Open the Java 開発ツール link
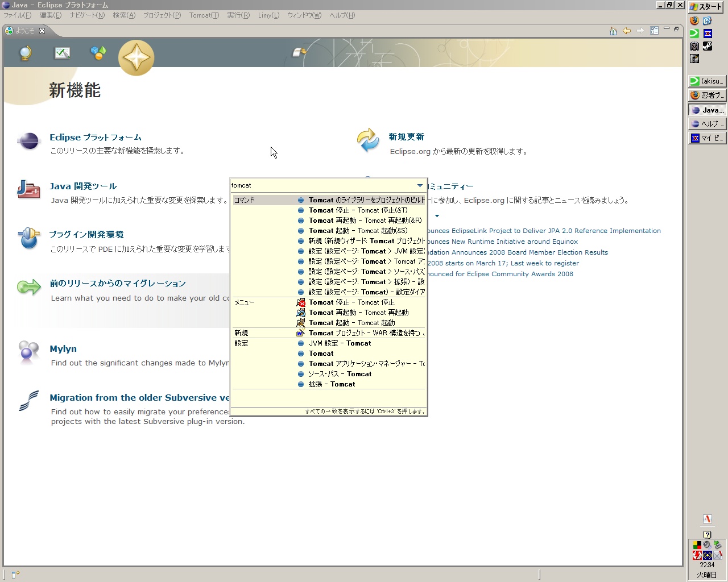 (x=83, y=186)
